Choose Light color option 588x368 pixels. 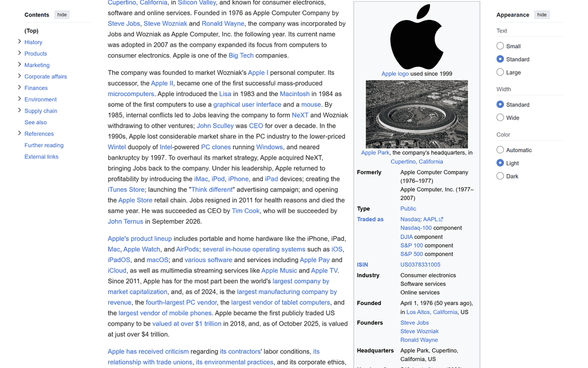tap(500, 163)
